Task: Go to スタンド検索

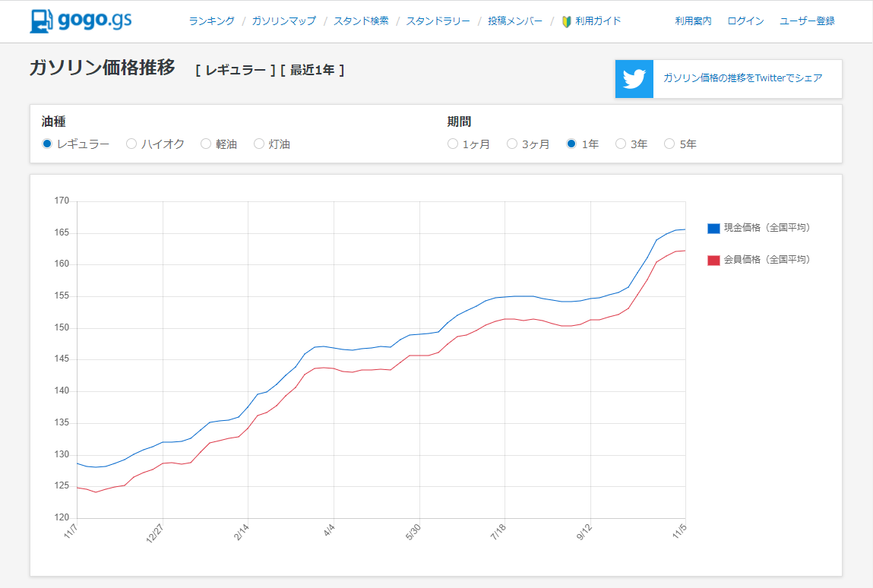Action: pos(361,21)
